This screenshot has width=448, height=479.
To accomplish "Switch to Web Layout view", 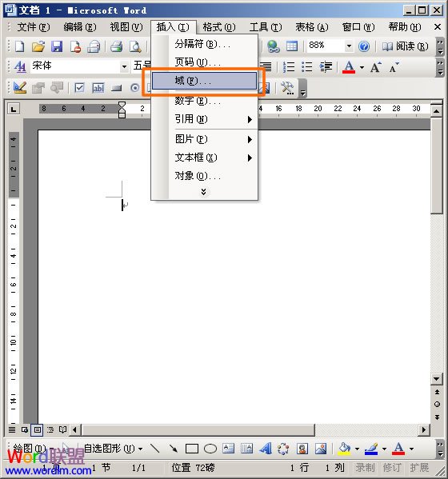I will click(25, 429).
